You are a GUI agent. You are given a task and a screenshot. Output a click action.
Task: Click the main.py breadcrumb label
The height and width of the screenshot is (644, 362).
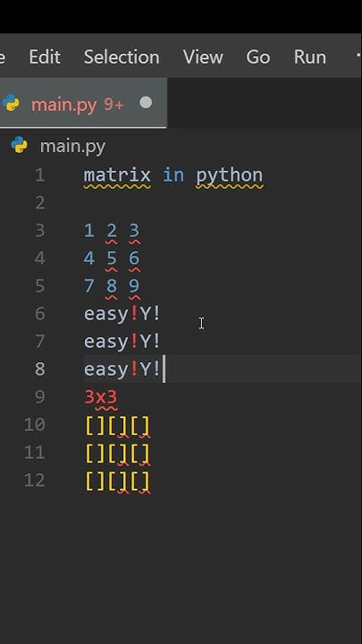click(x=72, y=146)
